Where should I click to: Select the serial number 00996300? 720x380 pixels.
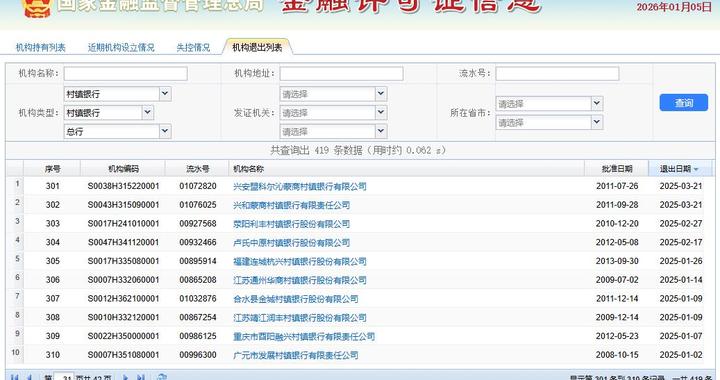197,355
